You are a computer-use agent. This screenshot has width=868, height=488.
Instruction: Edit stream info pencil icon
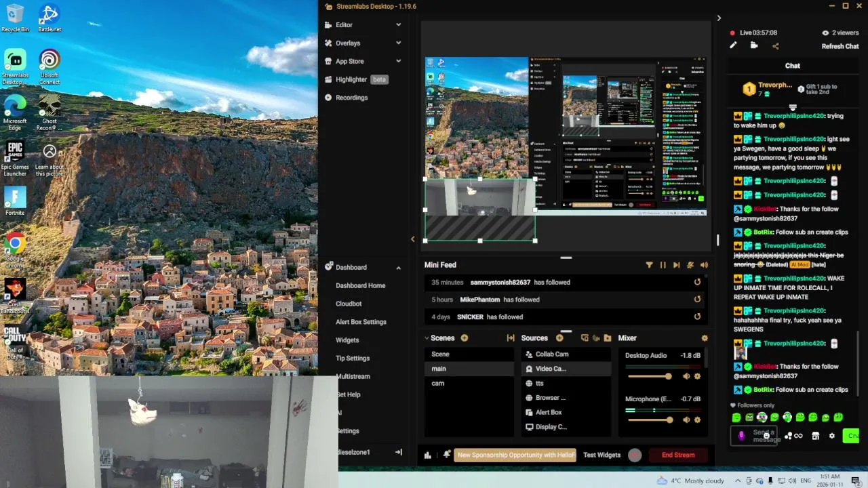(x=733, y=45)
